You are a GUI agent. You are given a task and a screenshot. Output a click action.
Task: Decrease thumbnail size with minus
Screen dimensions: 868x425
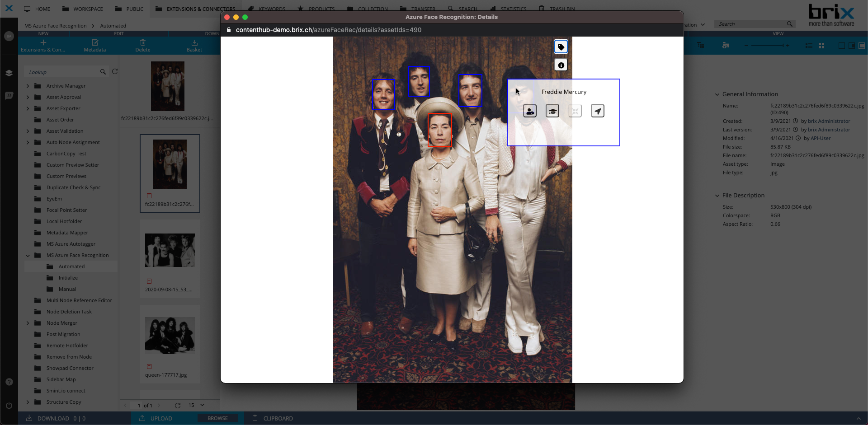point(746,46)
